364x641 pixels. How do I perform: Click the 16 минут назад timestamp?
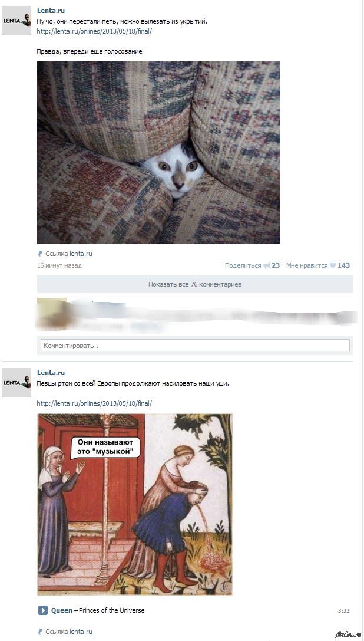59,265
